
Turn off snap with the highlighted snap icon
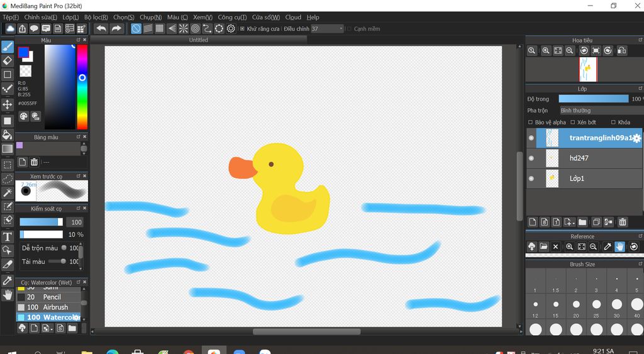point(136,28)
